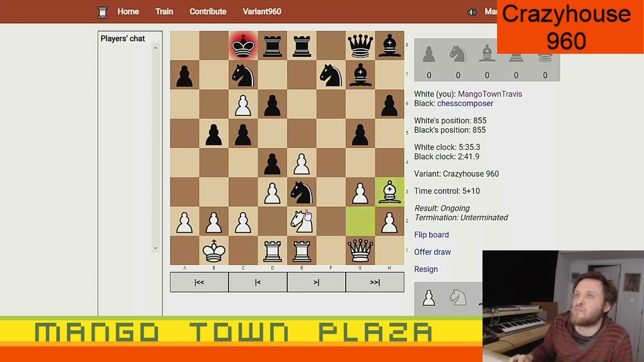
Task: Click the Offer draw link
Action: coord(432,252)
